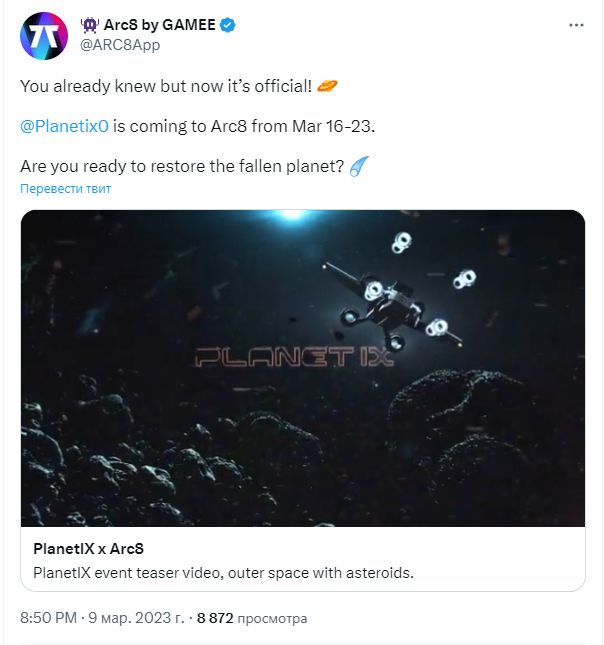Viewport: 604px width, 645px height.
Task: Click the space invader emoji beside Arc8 name
Action: pyautogui.click(x=89, y=25)
